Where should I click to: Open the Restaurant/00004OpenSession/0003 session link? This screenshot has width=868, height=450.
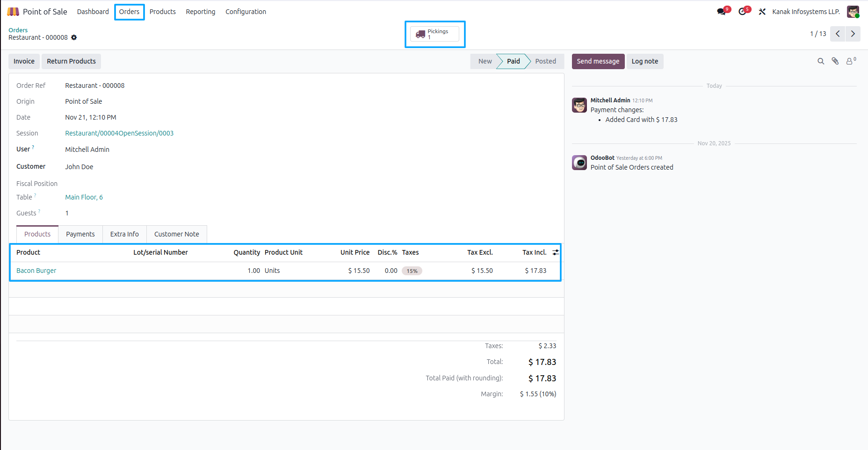119,133
